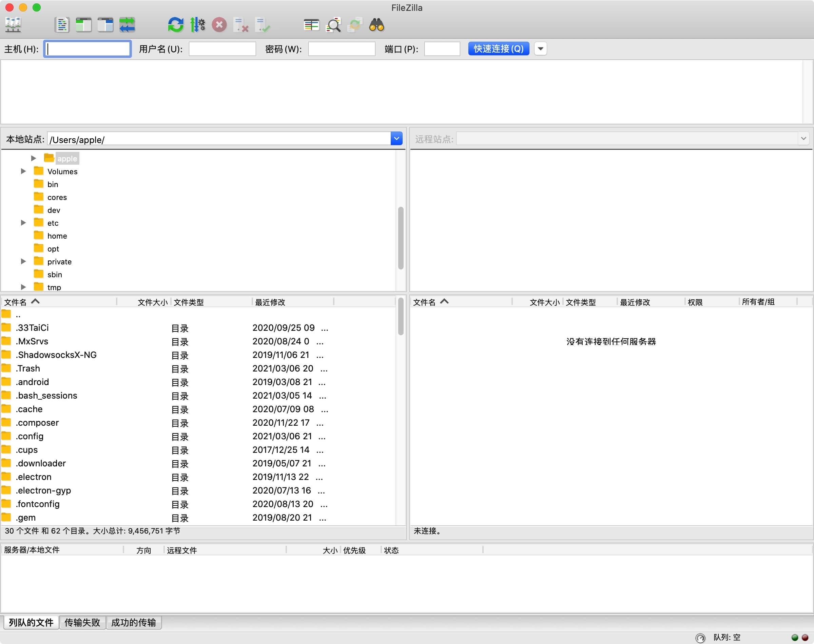Screen dimensions: 814x644
Task: Select the .gem folder row
Action: [198, 518]
